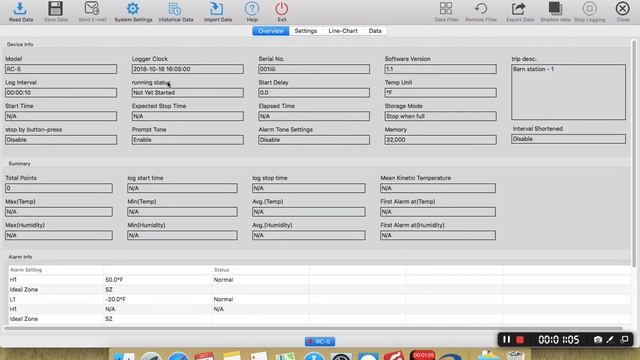Click the Mean Kinetic Temperature field
640x360 pixels.
438,188
